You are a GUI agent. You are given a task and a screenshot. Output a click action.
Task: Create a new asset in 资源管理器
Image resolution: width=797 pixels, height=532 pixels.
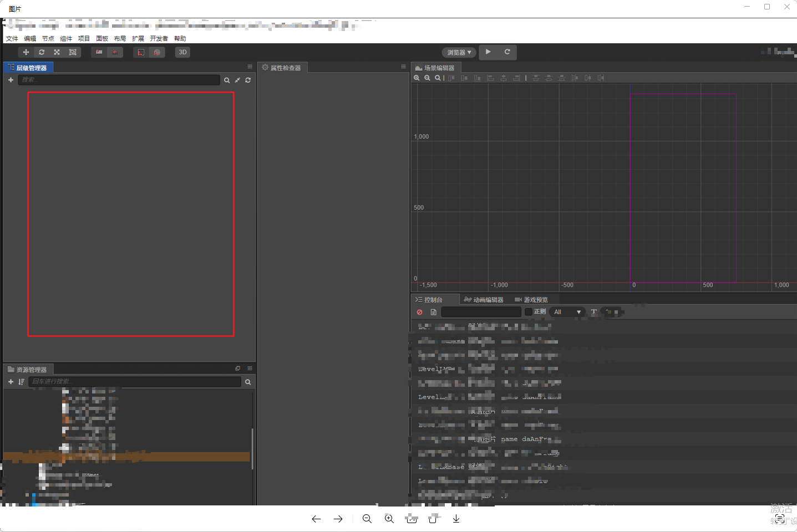click(x=11, y=382)
